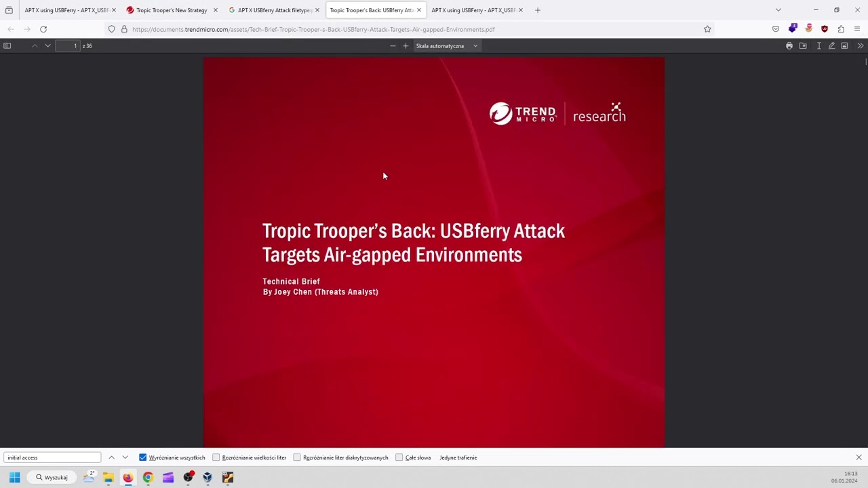Save page to Pocket
868x488 pixels.
click(776, 29)
